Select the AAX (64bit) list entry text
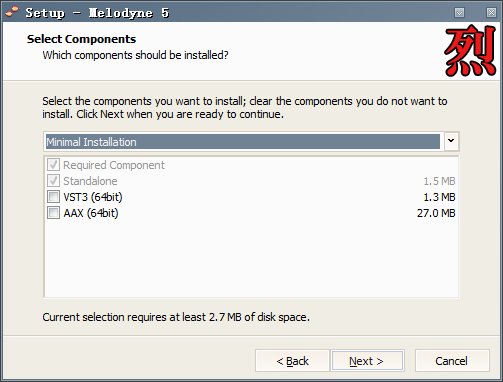Screen dimensions: 503x382 [x=91, y=213]
